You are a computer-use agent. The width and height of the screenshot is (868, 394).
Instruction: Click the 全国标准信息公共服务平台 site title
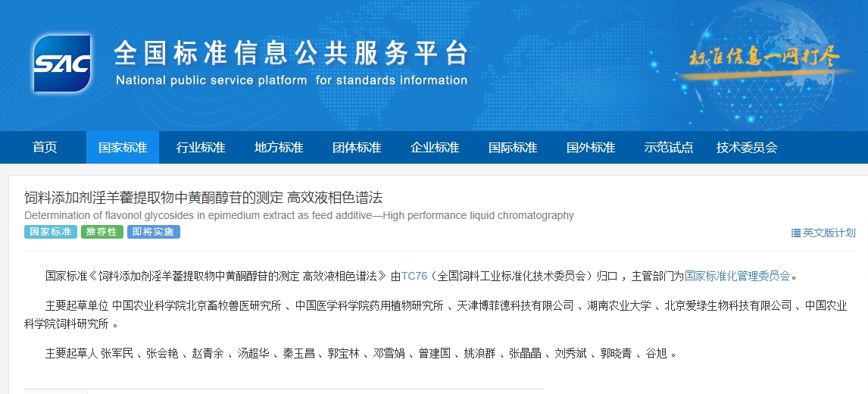coord(291,54)
